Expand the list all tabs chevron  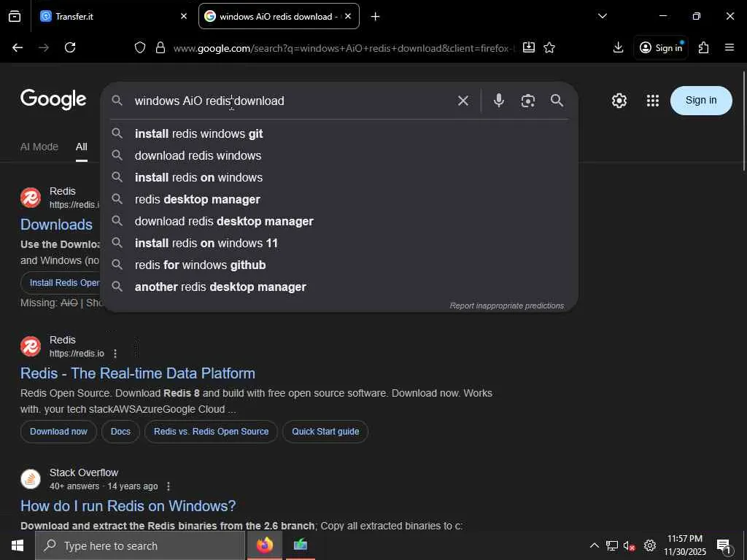[x=603, y=16]
